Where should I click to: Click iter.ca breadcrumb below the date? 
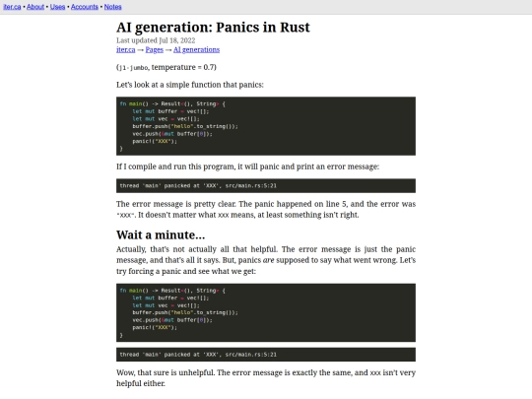click(125, 50)
